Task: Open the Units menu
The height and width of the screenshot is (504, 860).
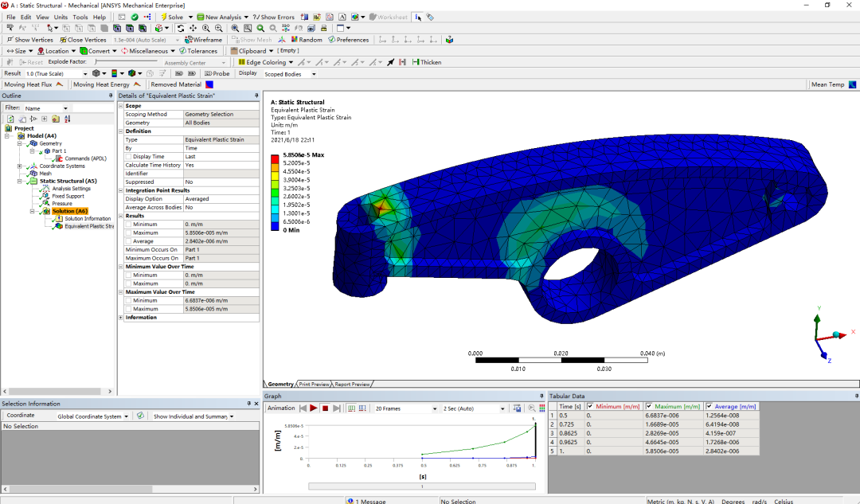Action: tap(61, 17)
